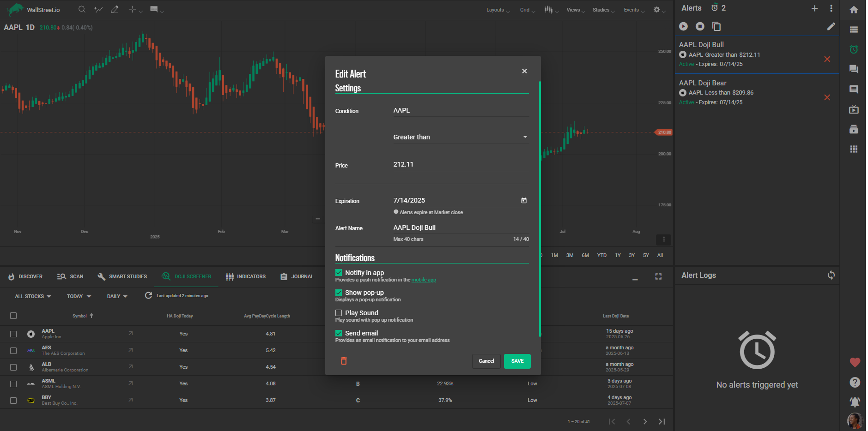This screenshot has height=431, width=868.
Task: Open the Studies dropdown
Action: pos(603,10)
